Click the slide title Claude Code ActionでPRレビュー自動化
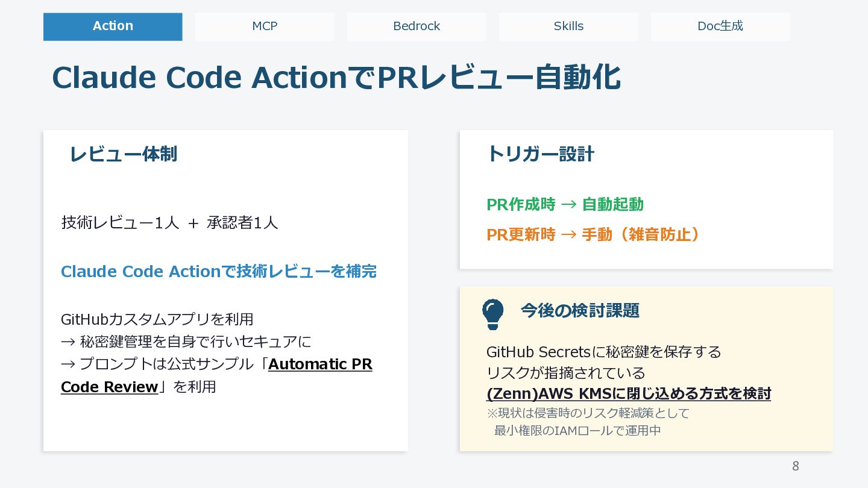Image resolution: width=868 pixels, height=488 pixels. click(336, 78)
